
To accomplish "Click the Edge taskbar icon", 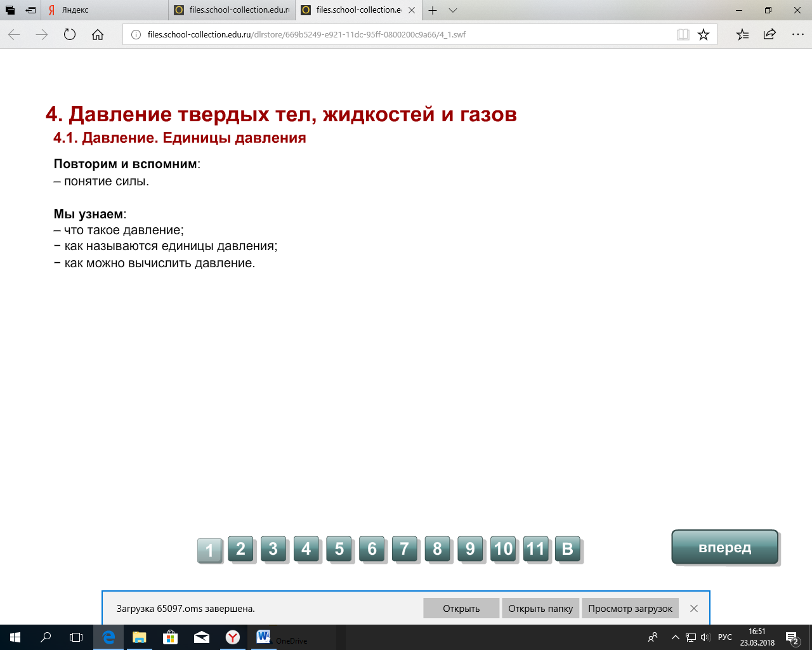I will tap(108, 637).
